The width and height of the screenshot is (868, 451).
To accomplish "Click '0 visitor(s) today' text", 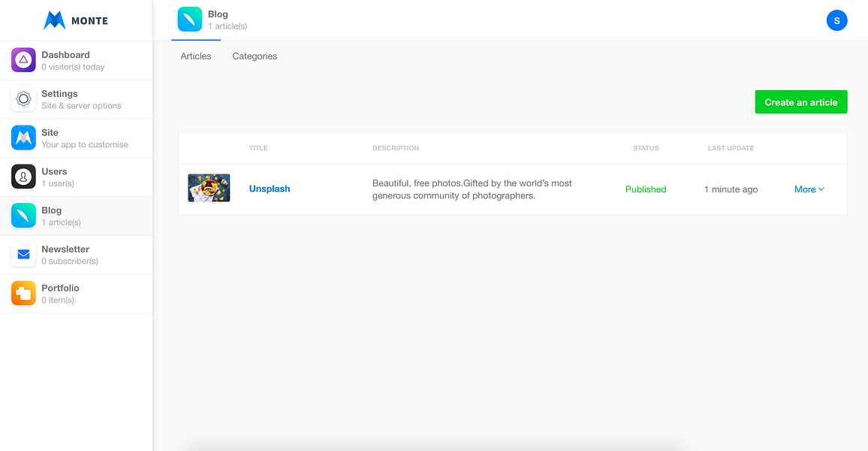I will tap(73, 67).
